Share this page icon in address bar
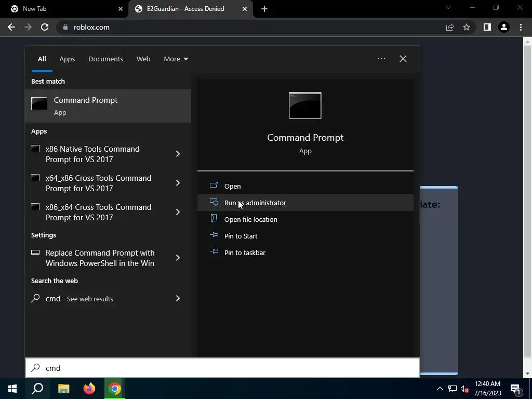 450,27
